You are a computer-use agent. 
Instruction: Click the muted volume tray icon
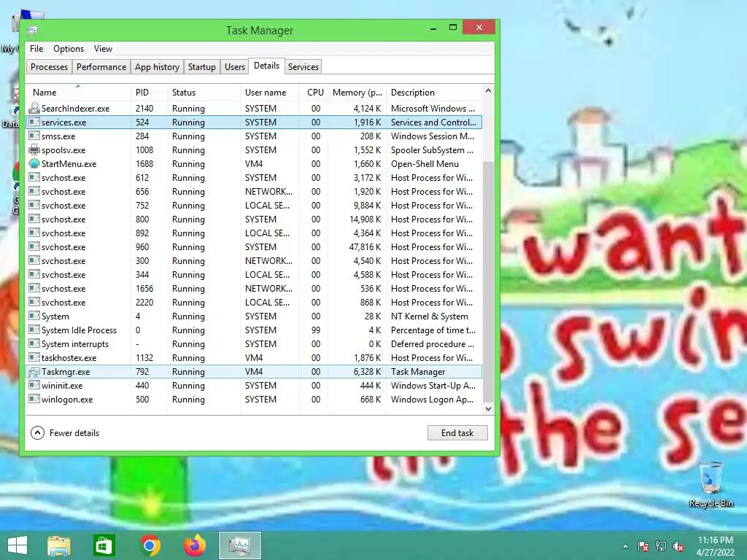pyautogui.click(x=678, y=546)
